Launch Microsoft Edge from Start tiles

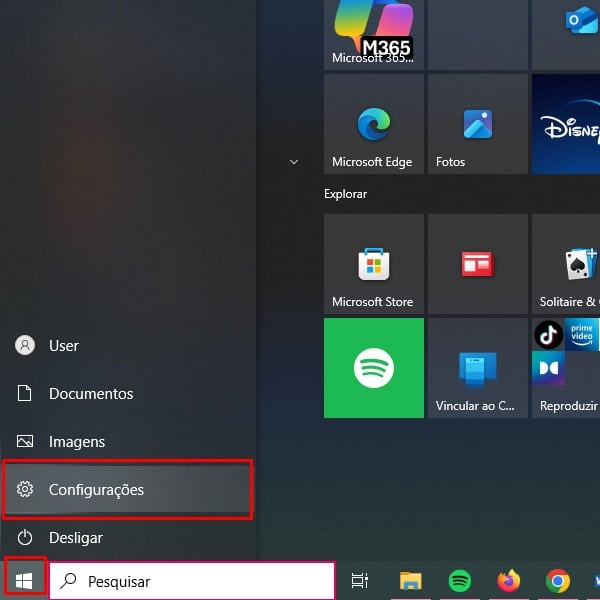coord(373,124)
